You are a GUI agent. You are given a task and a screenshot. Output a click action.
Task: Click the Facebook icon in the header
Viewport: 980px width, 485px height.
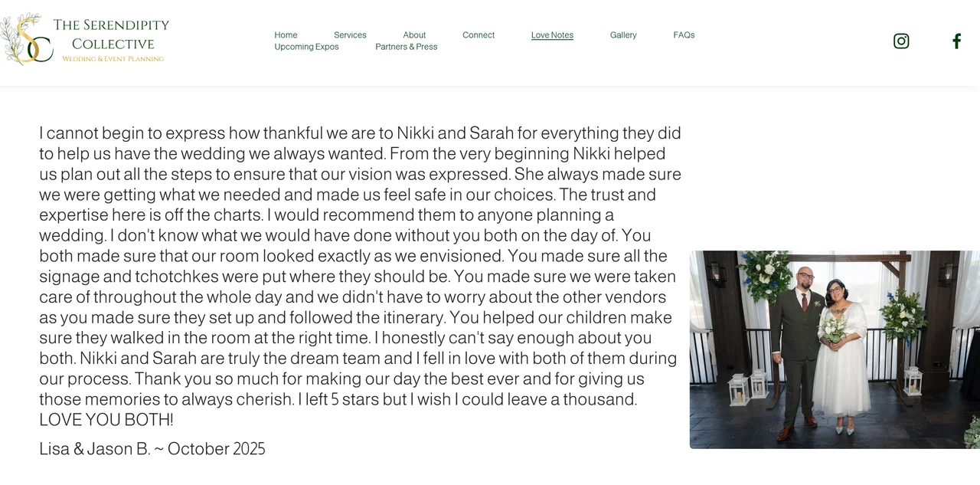click(955, 41)
